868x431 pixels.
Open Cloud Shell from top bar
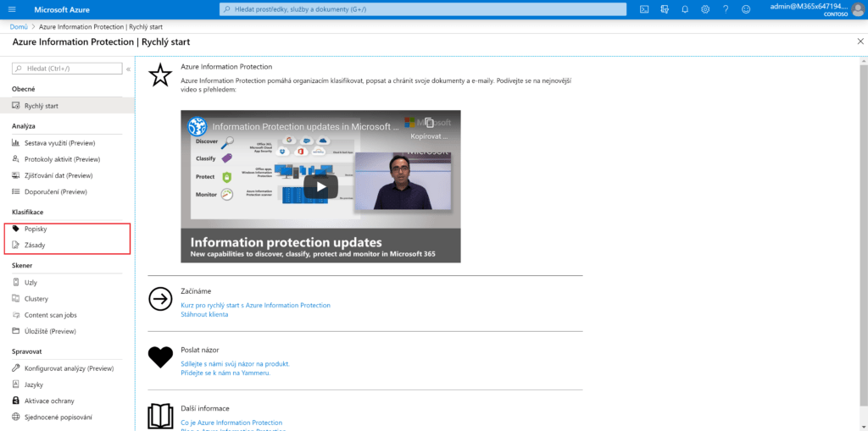644,9
